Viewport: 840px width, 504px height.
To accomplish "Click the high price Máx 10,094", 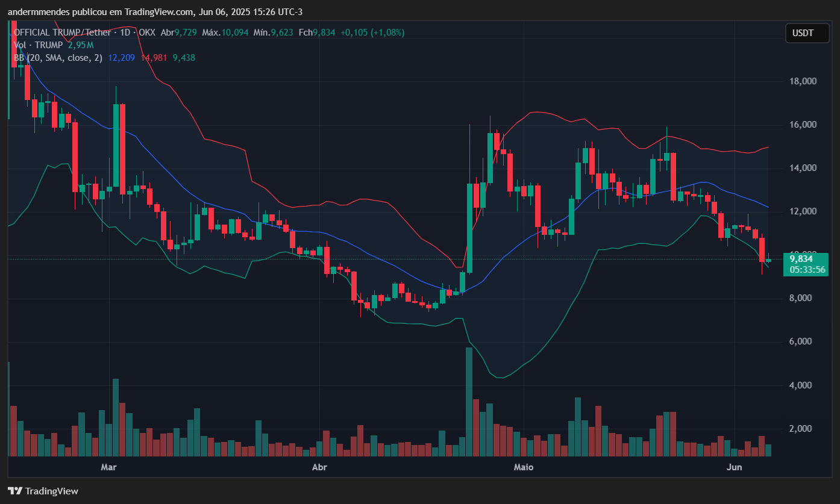I will (x=225, y=33).
